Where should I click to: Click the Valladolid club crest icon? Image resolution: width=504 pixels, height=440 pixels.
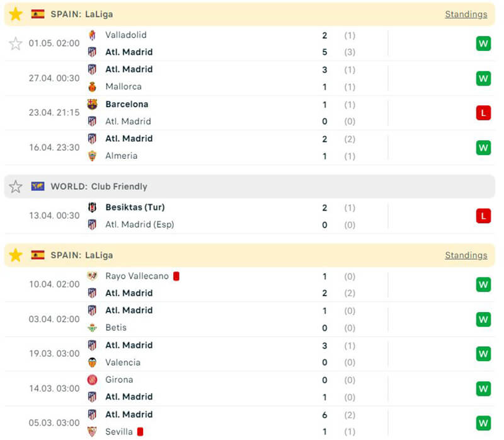pyautogui.click(x=93, y=35)
